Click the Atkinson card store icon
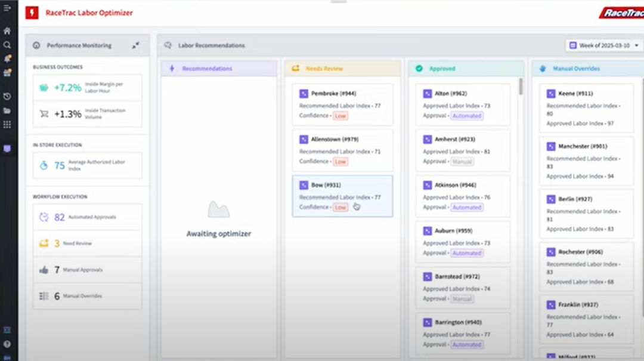 click(427, 185)
